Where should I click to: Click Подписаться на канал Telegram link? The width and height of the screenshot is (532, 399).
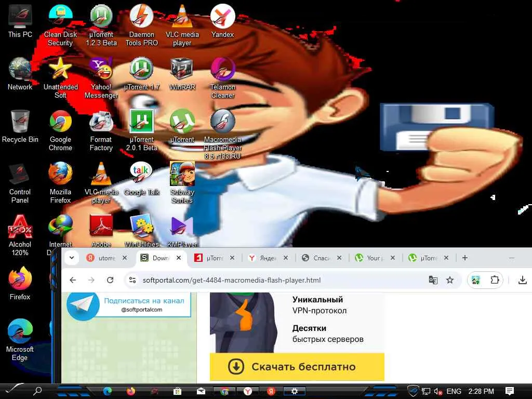[x=144, y=301]
